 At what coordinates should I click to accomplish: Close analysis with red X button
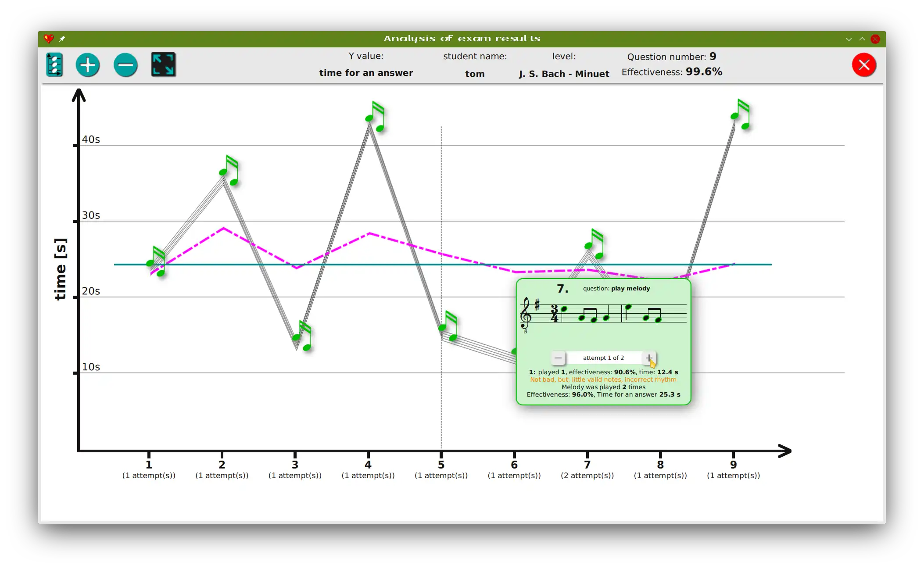(864, 65)
